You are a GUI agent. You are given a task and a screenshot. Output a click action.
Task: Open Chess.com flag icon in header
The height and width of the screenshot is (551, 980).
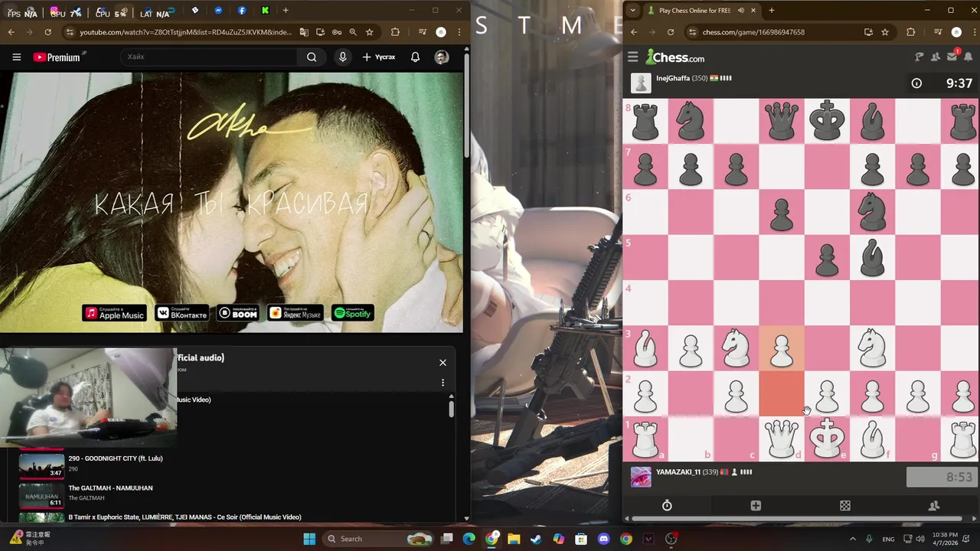click(920, 57)
